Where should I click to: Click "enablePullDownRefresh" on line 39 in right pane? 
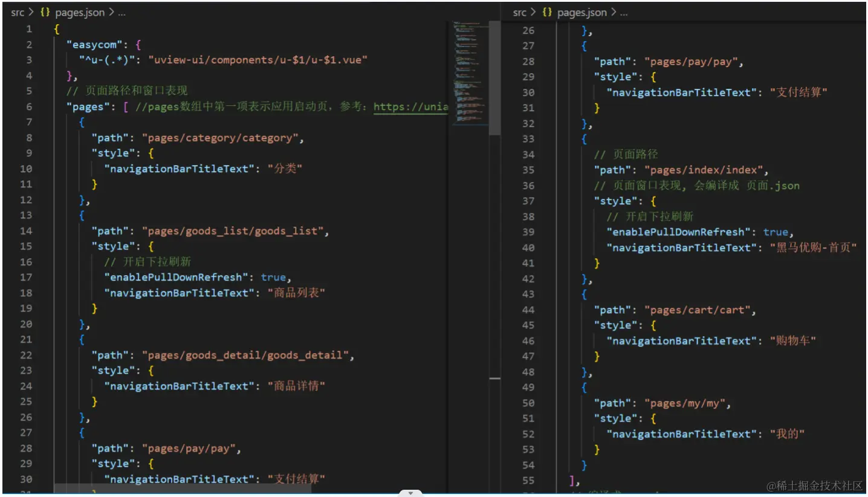coord(679,232)
